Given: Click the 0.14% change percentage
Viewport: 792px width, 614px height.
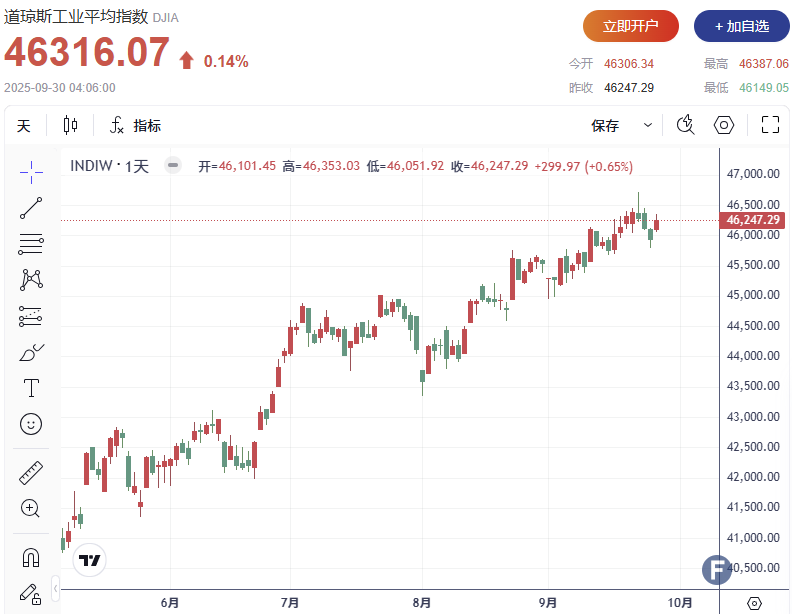Looking at the screenshot, I should coord(226,62).
